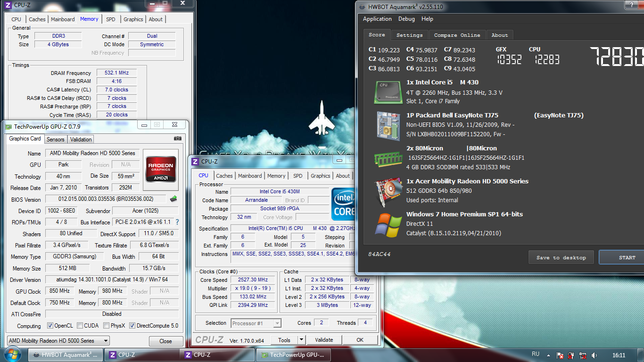This screenshot has width=644, height=362.
Task: Click the Windows logo icon in Aquamark
Action: point(388,224)
